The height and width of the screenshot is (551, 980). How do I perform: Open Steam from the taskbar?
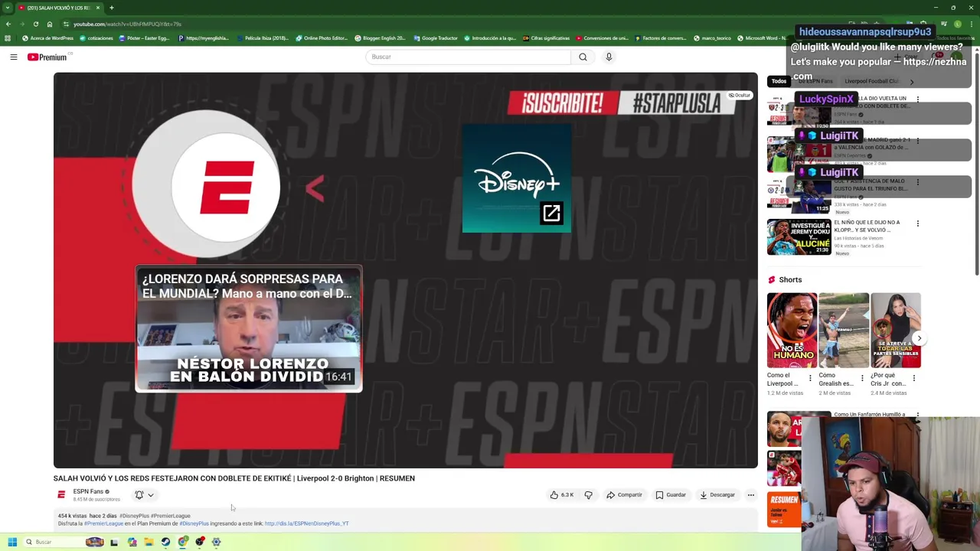pyautogui.click(x=165, y=542)
